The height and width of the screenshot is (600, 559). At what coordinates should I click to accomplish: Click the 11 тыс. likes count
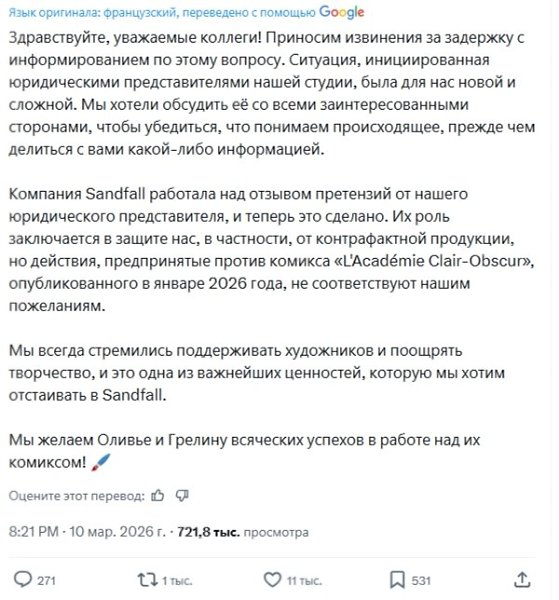[x=304, y=580]
